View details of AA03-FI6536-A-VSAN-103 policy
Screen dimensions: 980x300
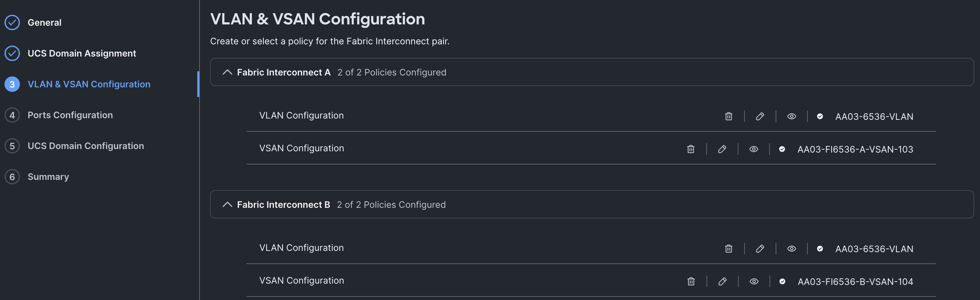click(754, 149)
